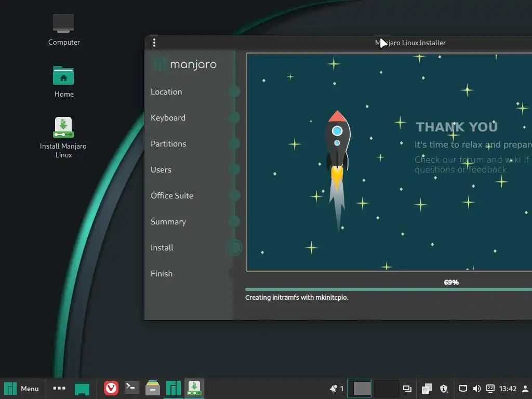Switch to the second workspace
532x399 pixels.
point(387,389)
